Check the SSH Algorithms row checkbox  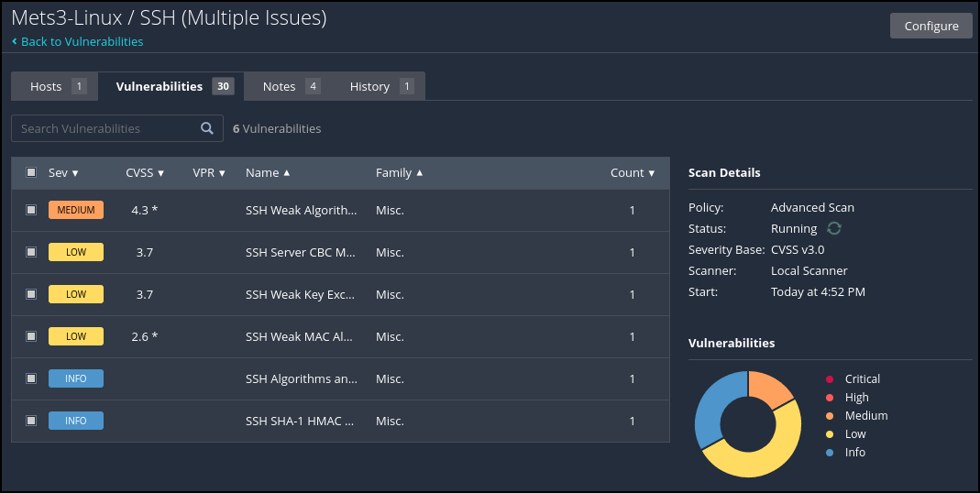(x=30, y=378)
